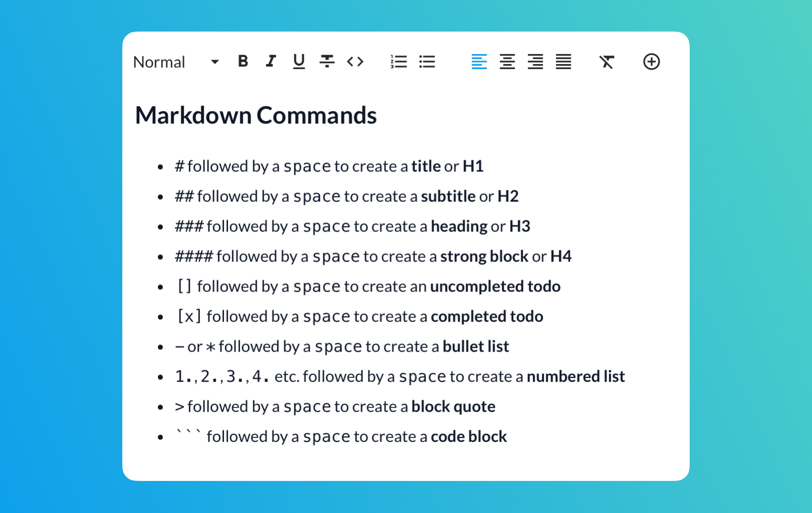Viewport: 812px width, 513px height.
Task: Click the 'H4' text
Action: [x=561, y=256]
